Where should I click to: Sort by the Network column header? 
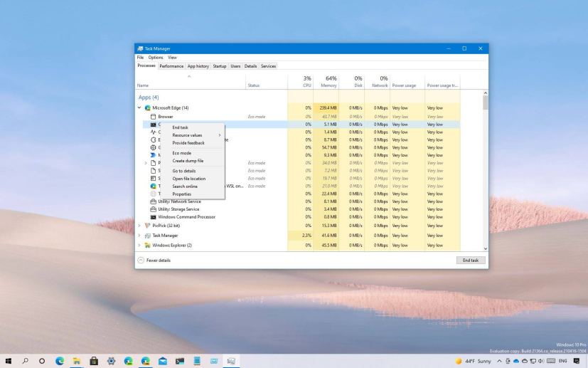(378, 81)
